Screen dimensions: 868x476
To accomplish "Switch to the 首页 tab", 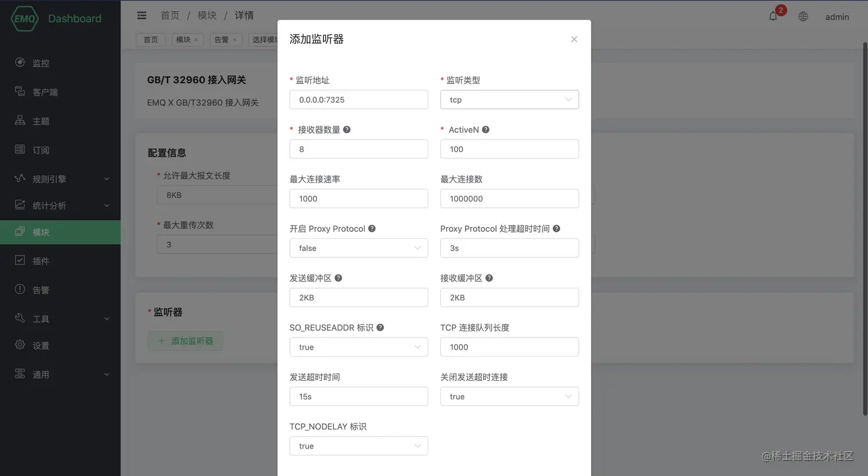I will [x=150, y=40].
